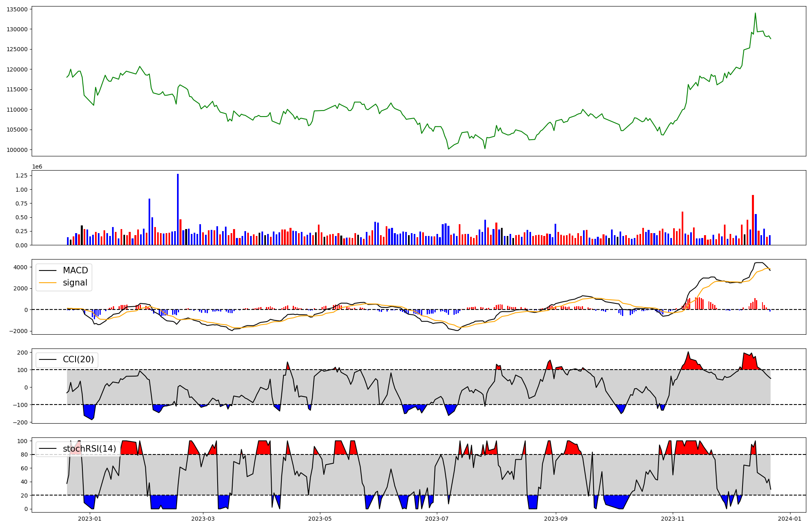This screenshot has height=528, width=812.
Task: Click the 2023-07 x-axis date label
Action: [437, 519]
